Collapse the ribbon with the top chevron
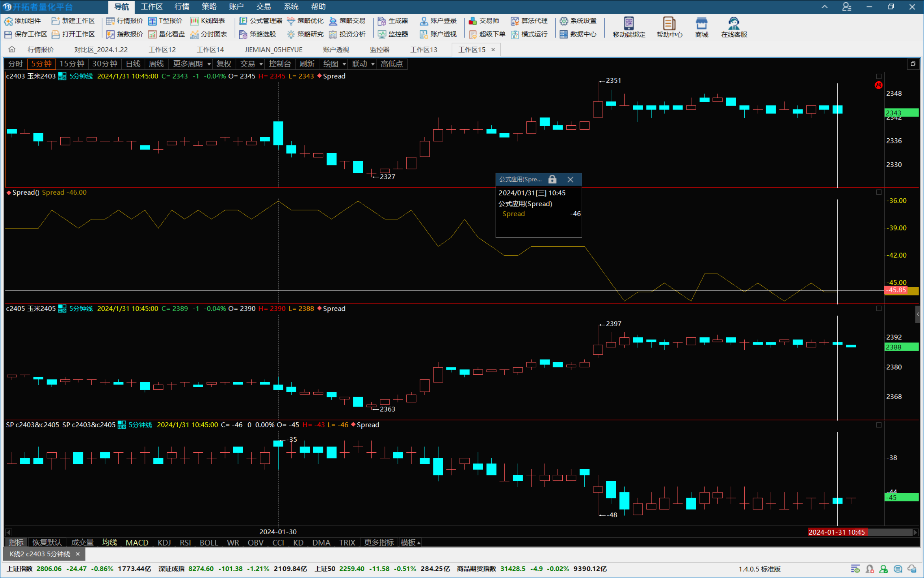 [825, 7]
